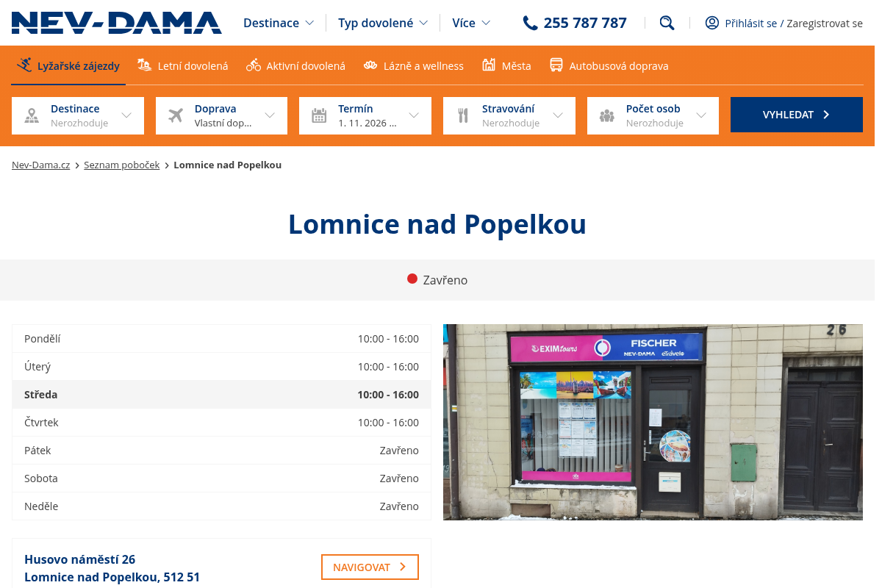Select the Lyžařské zájezdy tab
882x588 pixels.
pyautogui.click(x=68, y=65)
